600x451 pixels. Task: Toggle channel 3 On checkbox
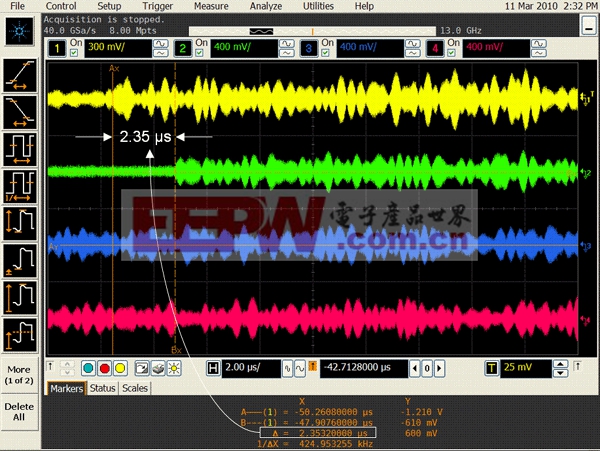click(325, 53)
